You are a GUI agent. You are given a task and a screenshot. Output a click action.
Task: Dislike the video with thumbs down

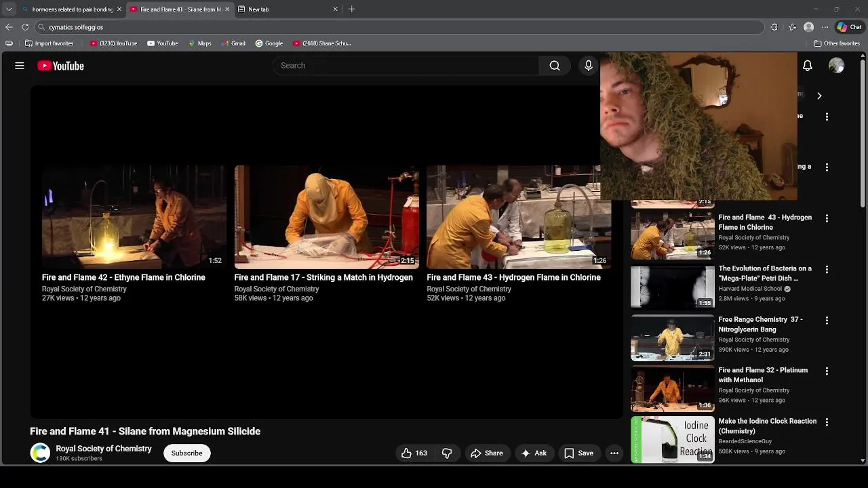[447, 453]
